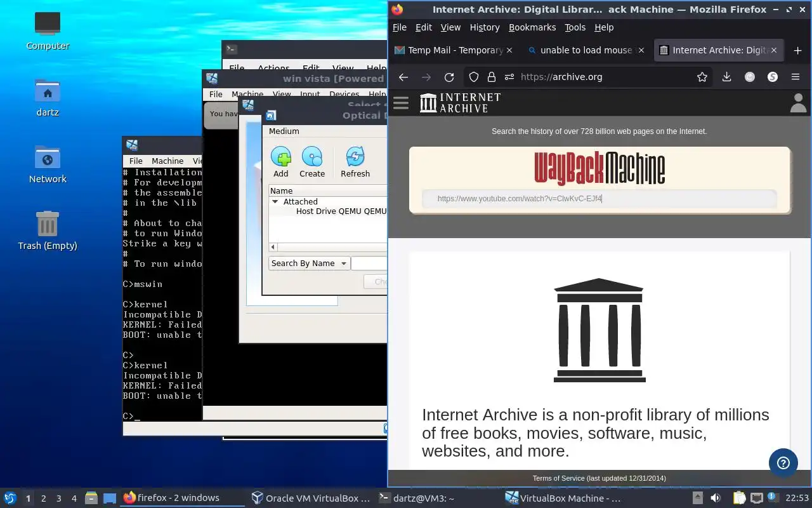This screenshot has height=508, width=812.
Task: Open the file manager taskbar launcher icon
Action: [x=91, y=498]
